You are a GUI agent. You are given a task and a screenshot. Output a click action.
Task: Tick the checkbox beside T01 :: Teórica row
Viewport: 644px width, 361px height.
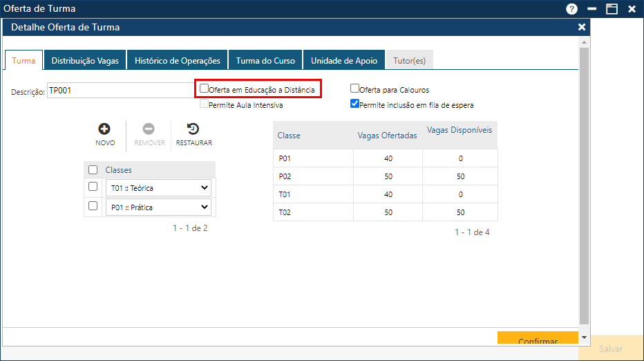click(93, 187)
